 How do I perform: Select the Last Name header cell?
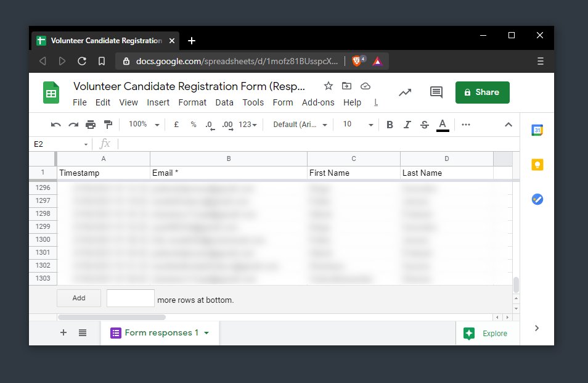click(447, 173)
